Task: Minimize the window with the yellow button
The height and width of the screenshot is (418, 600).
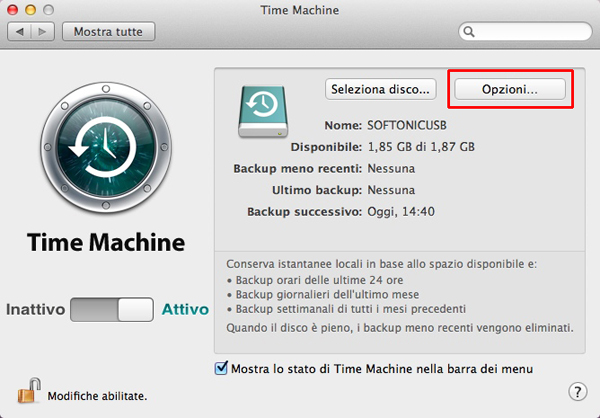Action: 32,10
